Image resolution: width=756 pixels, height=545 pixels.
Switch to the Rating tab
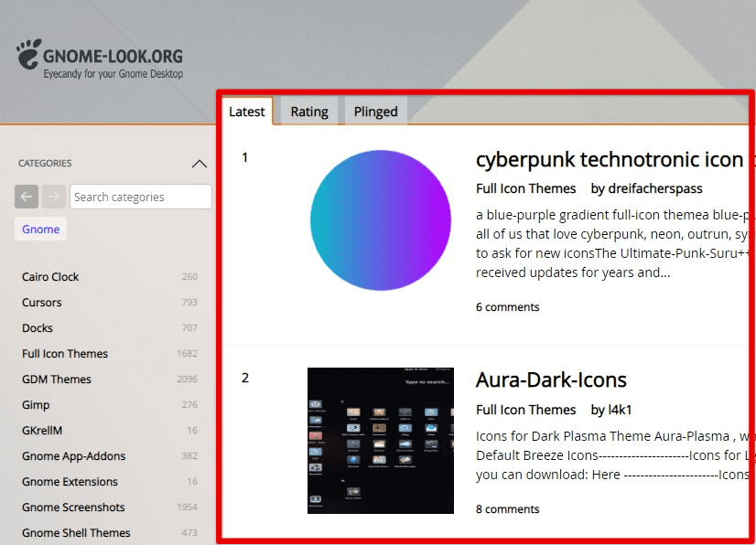[309, 112]
